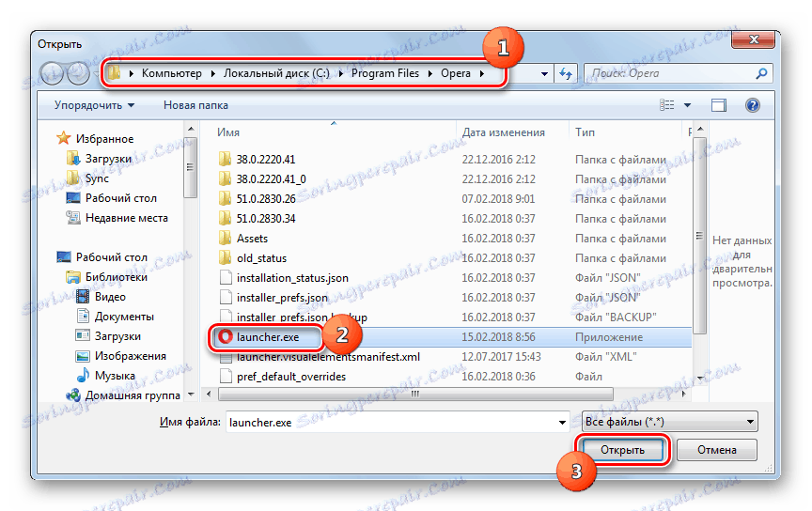Click the Музыка library icon
This screenshot has width=812, height=511.
click(83, 376)
